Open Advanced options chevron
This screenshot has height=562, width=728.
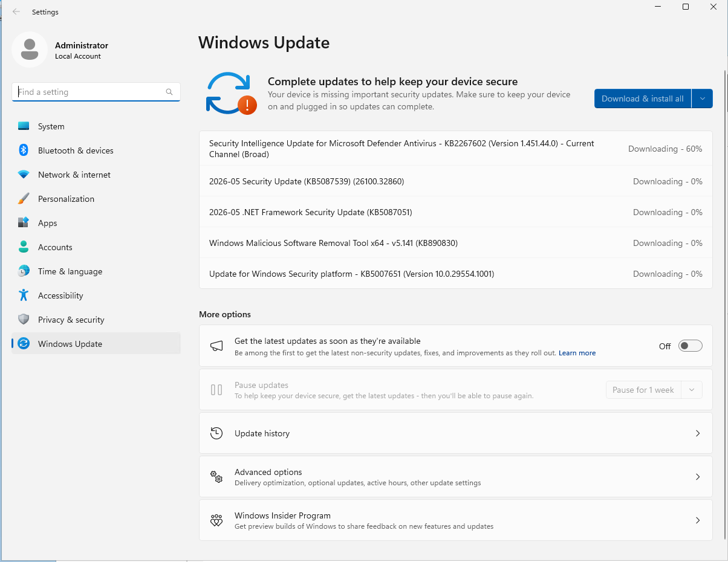click(698, 477)
